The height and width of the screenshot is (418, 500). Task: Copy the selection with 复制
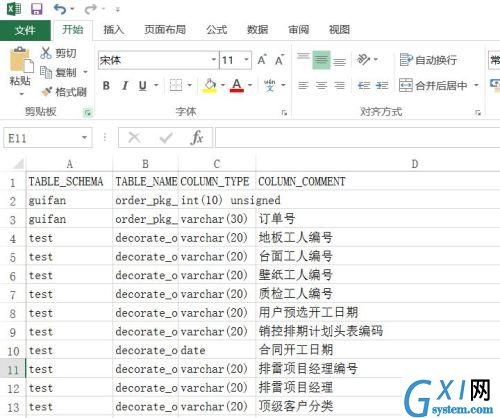click(x=59, y=72)
